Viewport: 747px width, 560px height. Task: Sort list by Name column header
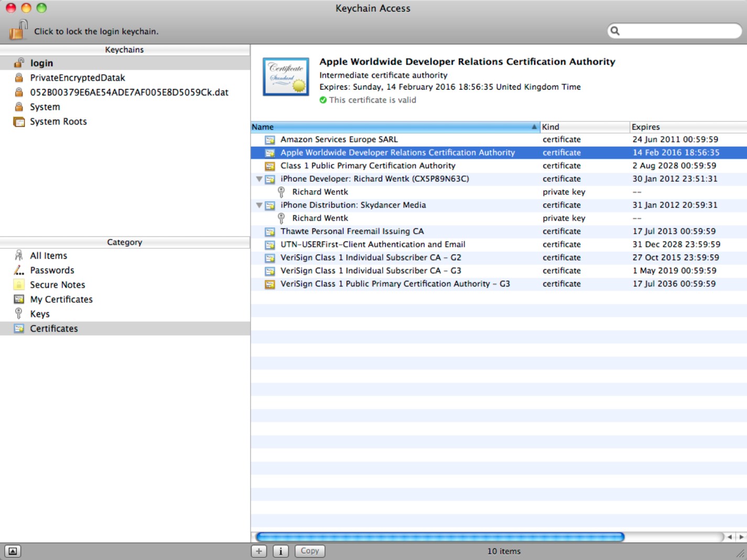[x=395, y=127]
